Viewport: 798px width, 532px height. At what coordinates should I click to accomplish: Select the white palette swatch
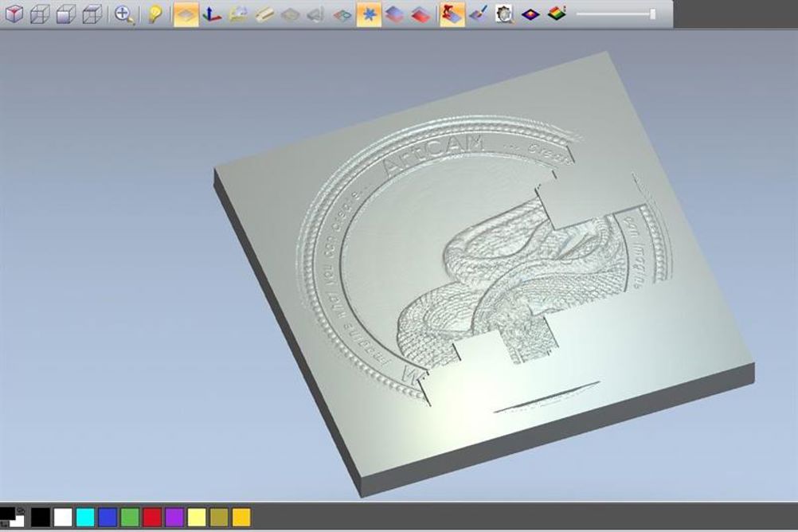click(x=63, y=517)
